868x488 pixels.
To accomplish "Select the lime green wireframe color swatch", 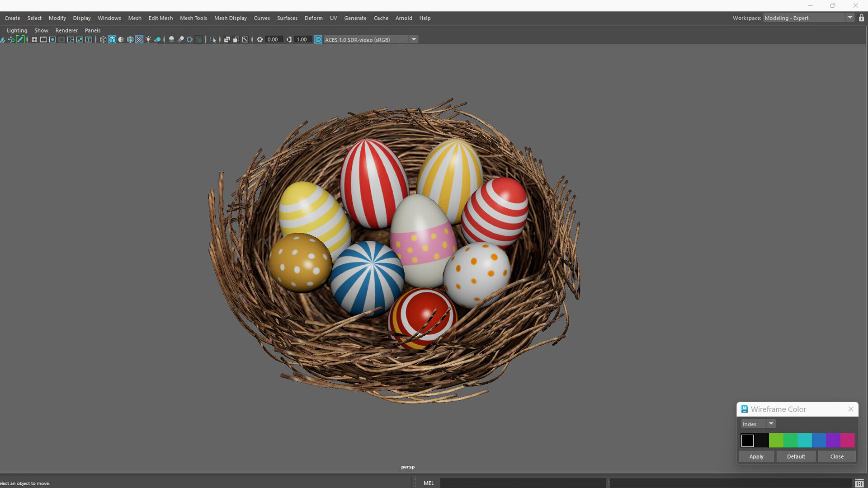I will click(x=776, y=441).
